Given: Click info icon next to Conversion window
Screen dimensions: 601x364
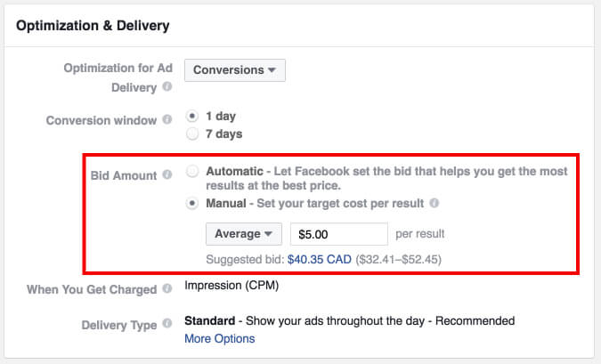Looking at the screenshot, I should [167, 119].
